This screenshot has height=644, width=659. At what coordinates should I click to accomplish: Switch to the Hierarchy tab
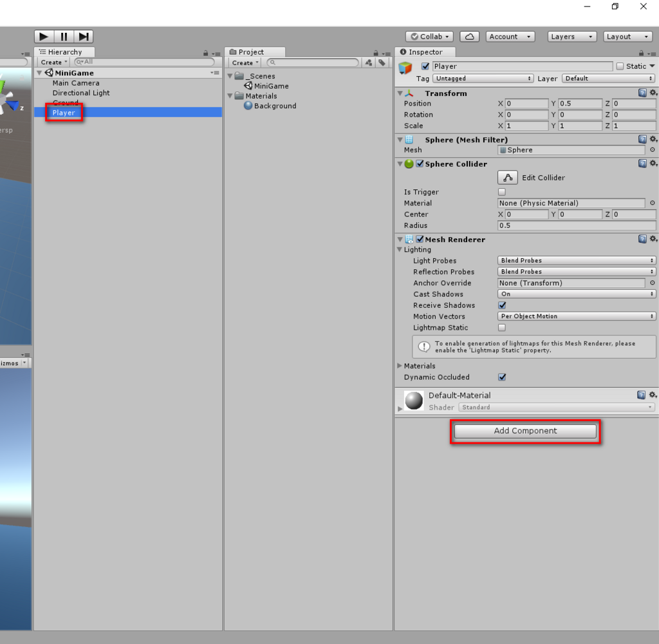tap(64, 52)
